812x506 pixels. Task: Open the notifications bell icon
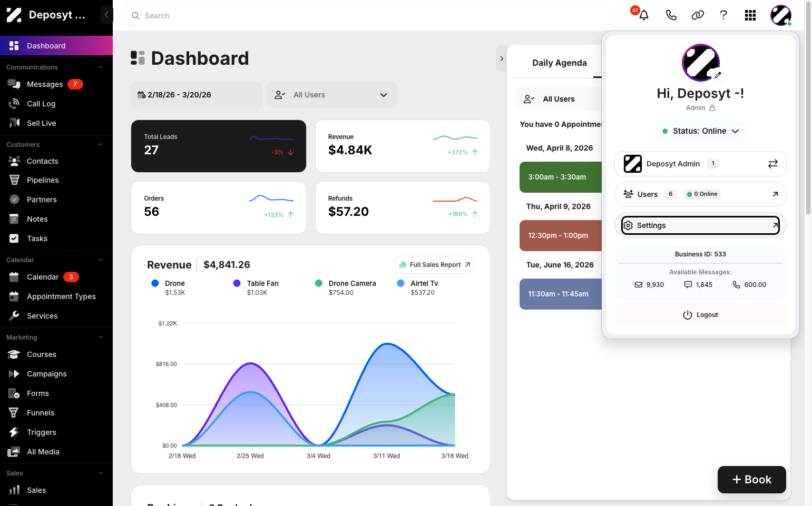[643, 15]
